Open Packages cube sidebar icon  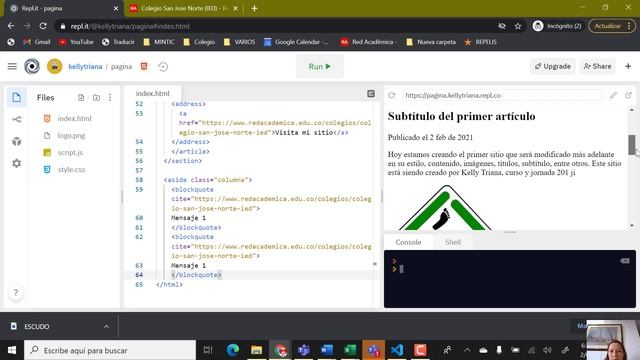click(16, 141)
